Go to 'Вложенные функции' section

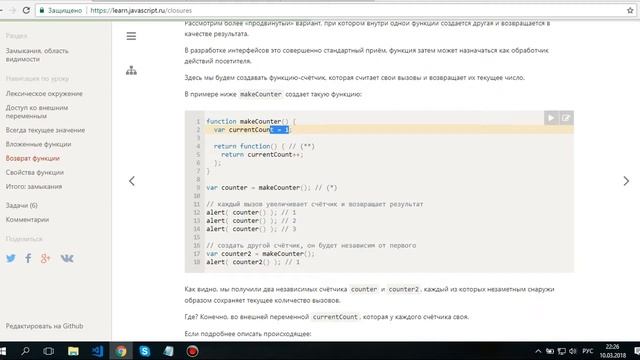38,144
